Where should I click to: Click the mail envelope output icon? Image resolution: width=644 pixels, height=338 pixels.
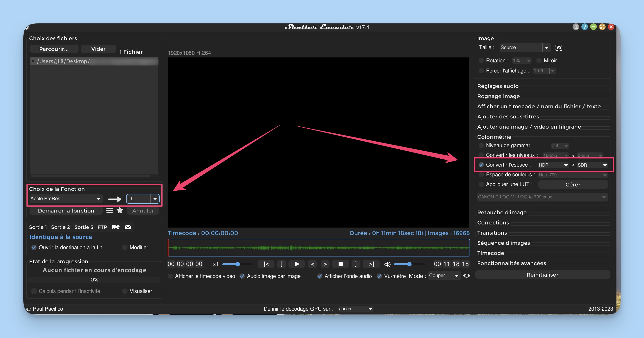pyautogui.click(x=128, y=227)
